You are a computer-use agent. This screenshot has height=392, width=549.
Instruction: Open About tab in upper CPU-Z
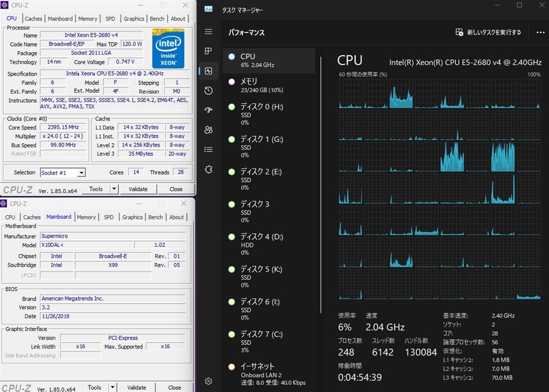point(178,19)
